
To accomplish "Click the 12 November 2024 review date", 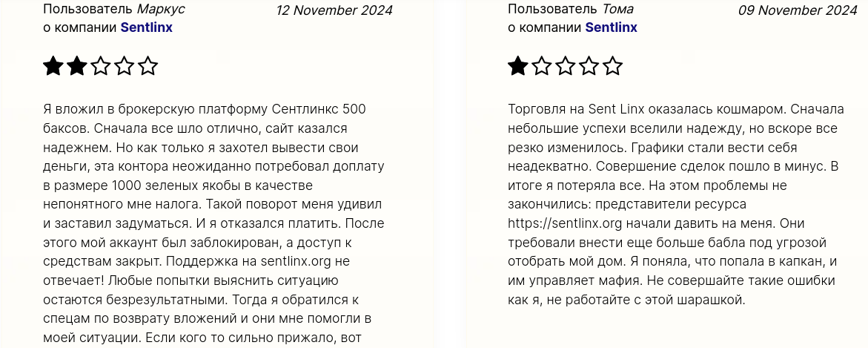I will point(334,10).
